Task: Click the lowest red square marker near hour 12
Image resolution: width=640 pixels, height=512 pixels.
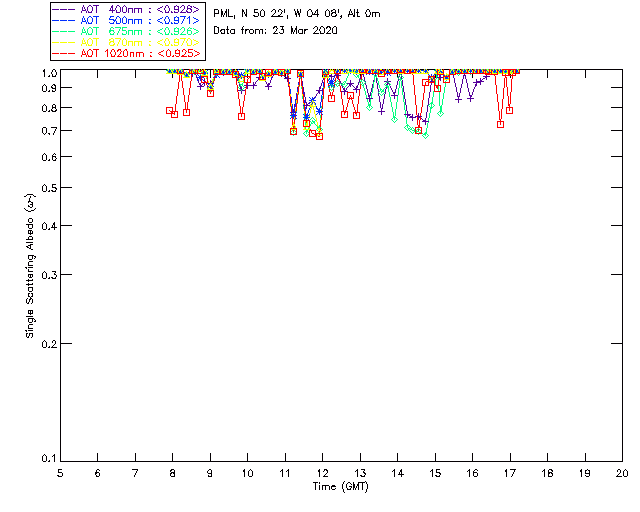Action: pos(320,136)
